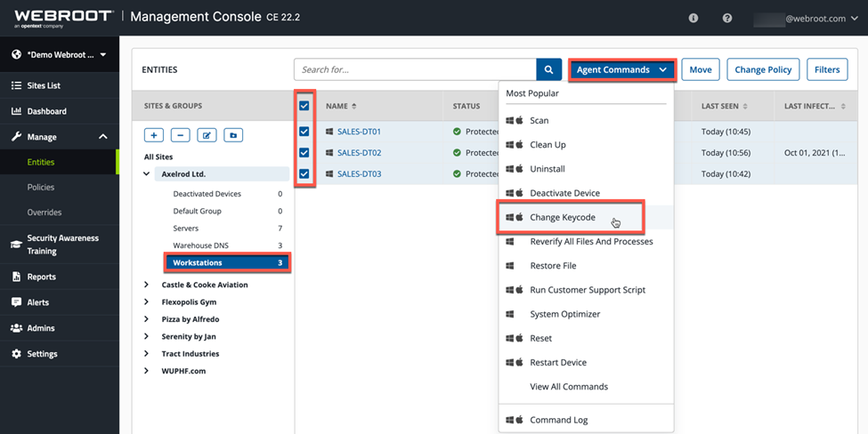Open the Agent Commands dropdown
The image size is (868, 434).
coord(621,69)
